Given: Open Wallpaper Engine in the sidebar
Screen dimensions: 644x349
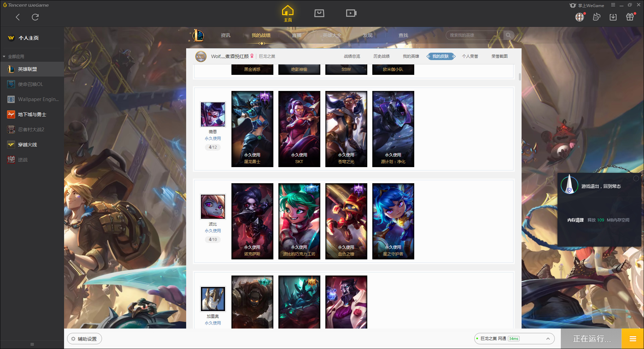Looking at the screenshot, I should point(32,99).
